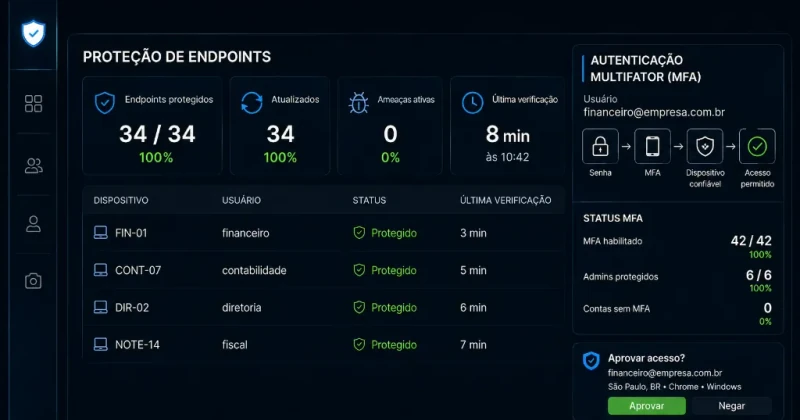This screenshot has height=420, width=800.
Task: Click the laptop icon for FIN-01
Action: 101,233
